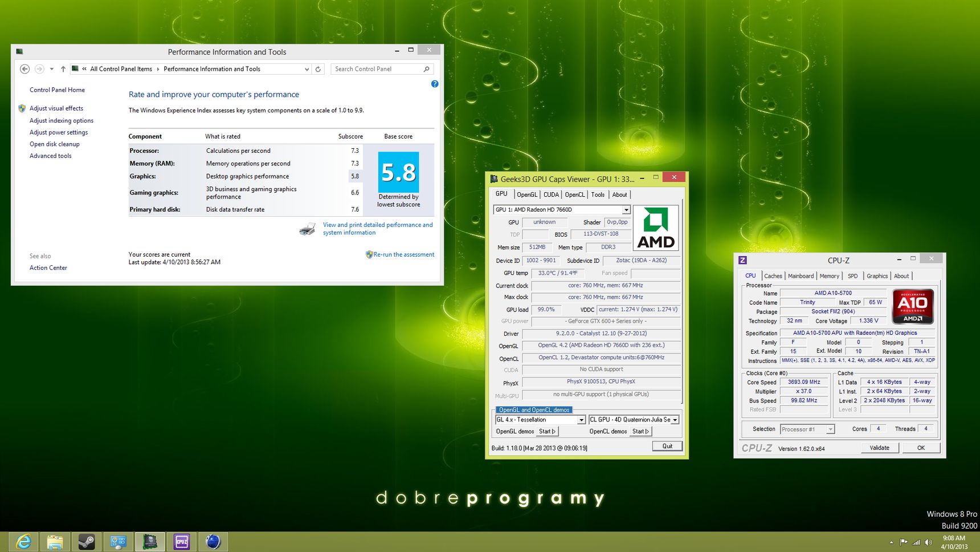The width and height of the screenshot is (980, 552).
Task: Click the AMD logo in GPU Caps Viewer
Action: [x=656, y=228]
